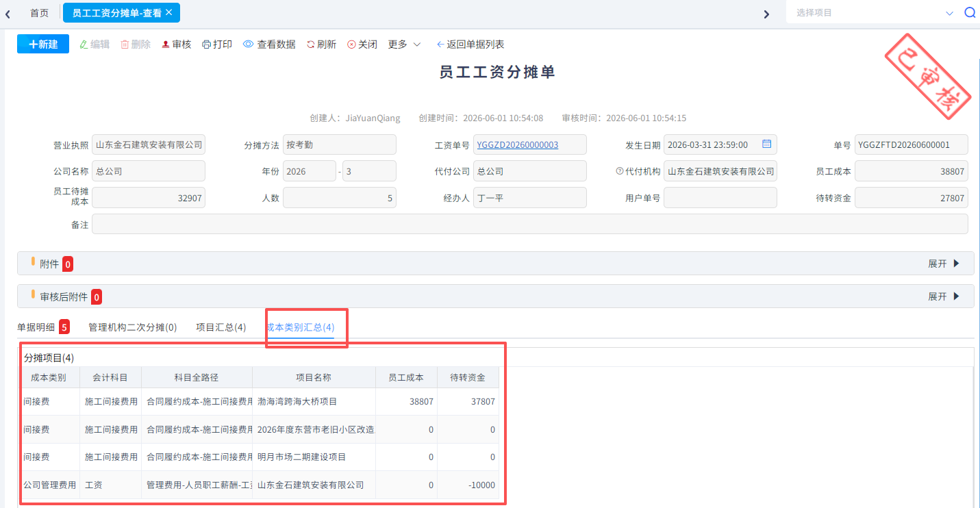This screenshot has width=980, height=508.
Task: Open the YGGZD20260000003 salary slip link
Action: click(x=518, y=144)
